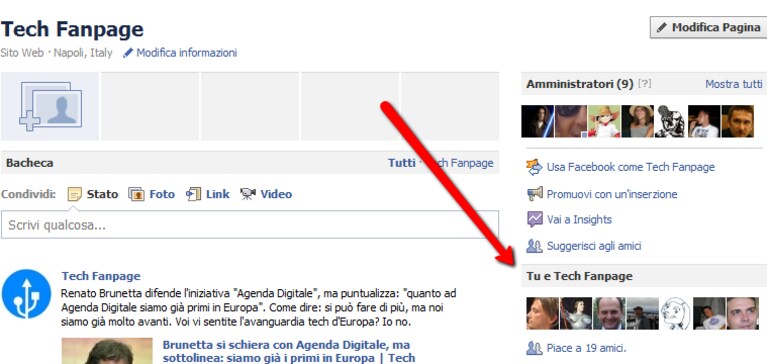Choose Link in the share bar

218,194
